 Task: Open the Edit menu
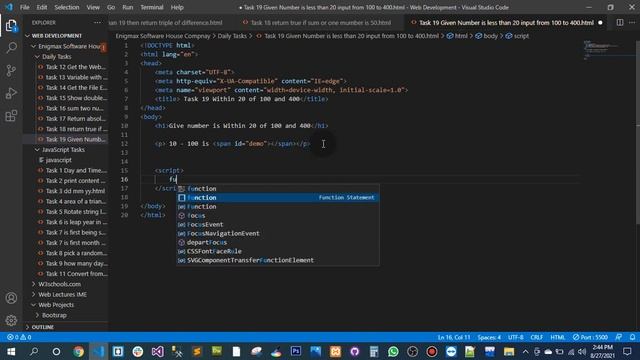click(42, 7)
